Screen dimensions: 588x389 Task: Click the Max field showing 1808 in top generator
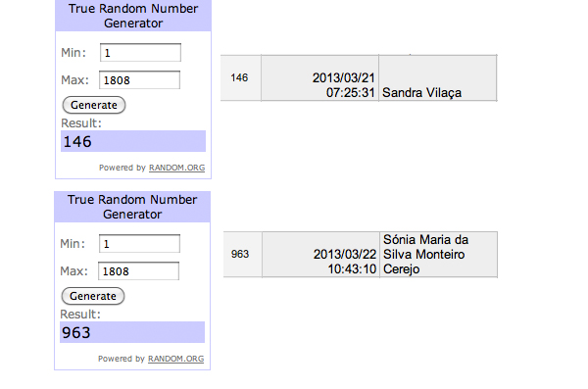pos(139,80)
